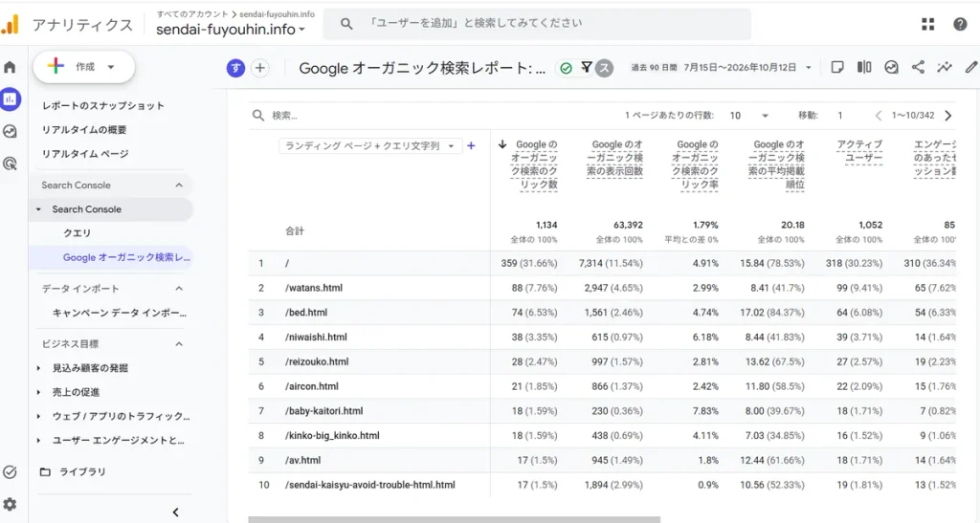Click the search magnifier in top bar
This screenshot has height=523, width=980.
(x=346, y=24)
